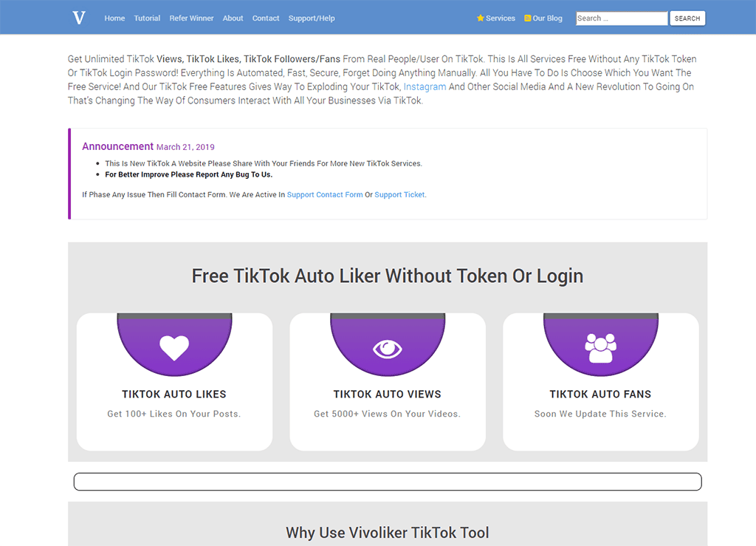Click 'Free TikTok Auto Liker Without Token Or Login' heading
The image size is (756, 546).
click(x=387, y=276)
